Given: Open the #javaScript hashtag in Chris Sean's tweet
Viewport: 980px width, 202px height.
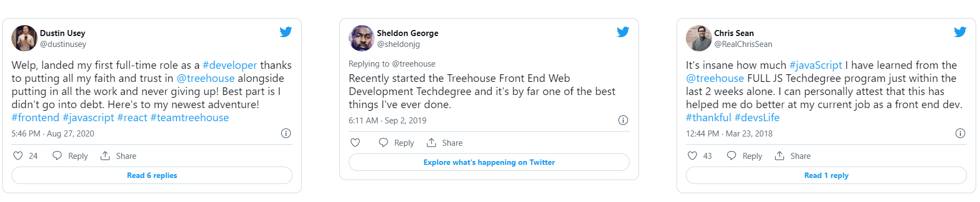Looking at the screenshot, I should point(815,65).
